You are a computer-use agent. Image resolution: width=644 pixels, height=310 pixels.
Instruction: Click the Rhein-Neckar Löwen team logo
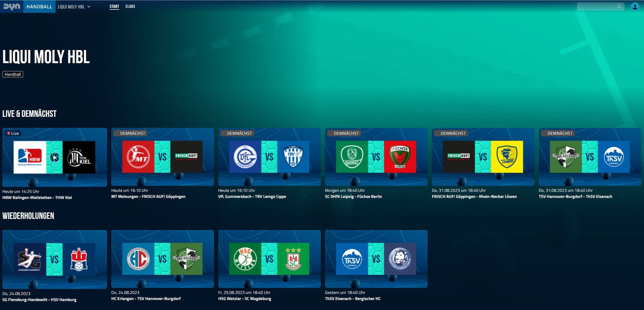tap(506, 157)
